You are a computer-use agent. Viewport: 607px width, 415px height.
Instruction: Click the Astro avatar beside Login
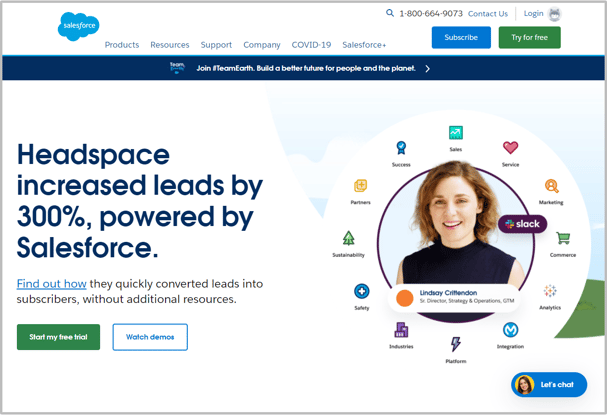click(555, 14)
